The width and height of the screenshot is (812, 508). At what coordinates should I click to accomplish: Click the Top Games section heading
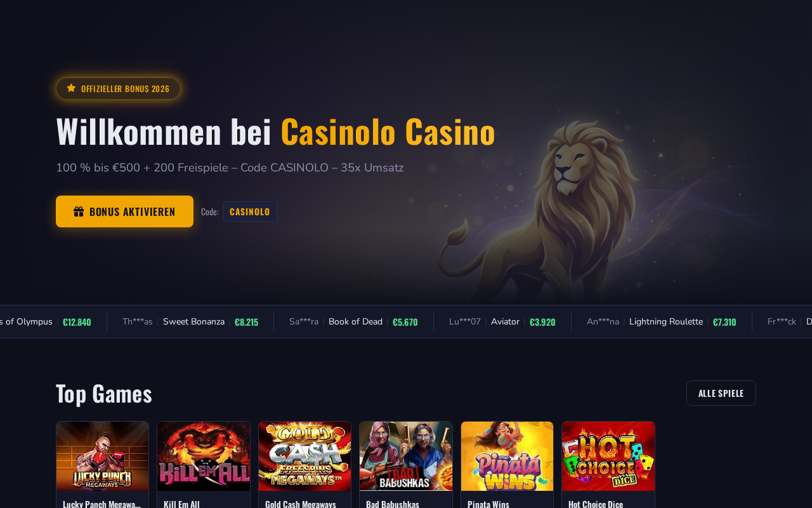click(x=104, y=394)
